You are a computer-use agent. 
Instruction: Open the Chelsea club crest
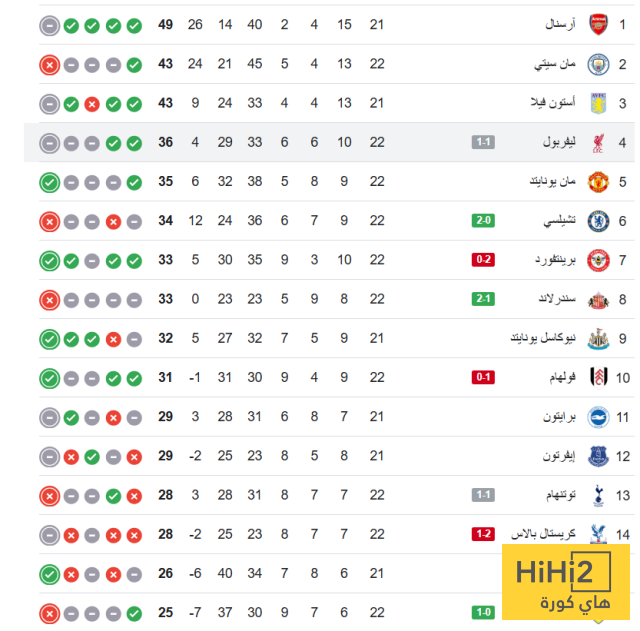tap(597, 221)
